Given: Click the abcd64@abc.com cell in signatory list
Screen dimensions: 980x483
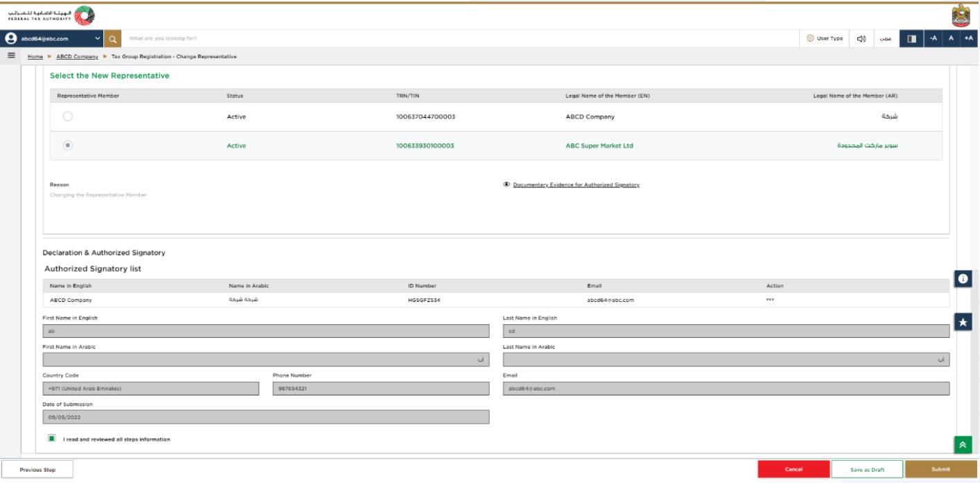Looking at the screenshot, I should coord(610,300).
